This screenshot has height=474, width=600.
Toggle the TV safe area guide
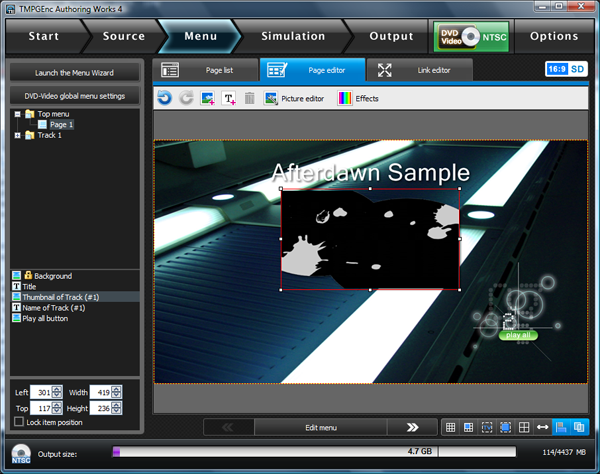coord(487,427)
